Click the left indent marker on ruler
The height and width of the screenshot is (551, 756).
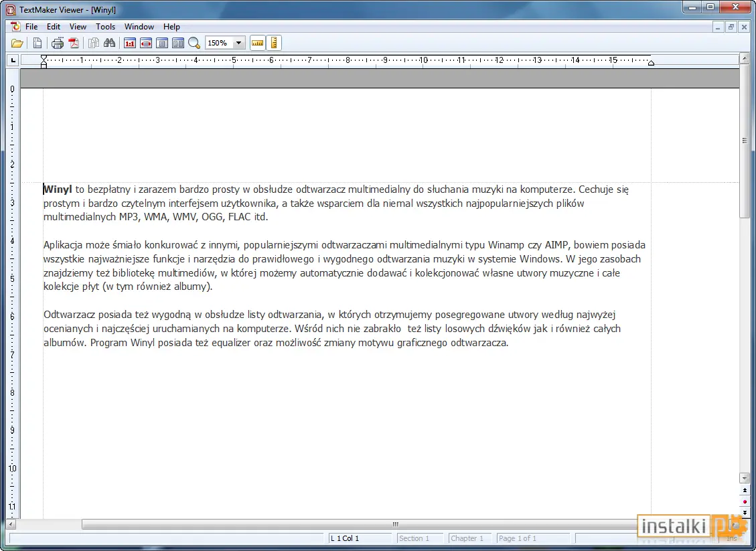[x=44, y=61]
